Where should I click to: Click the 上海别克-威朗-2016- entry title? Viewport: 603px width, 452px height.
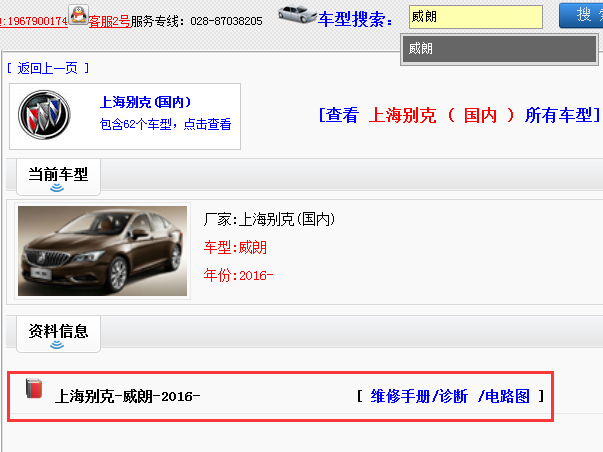tap(127, 397)
